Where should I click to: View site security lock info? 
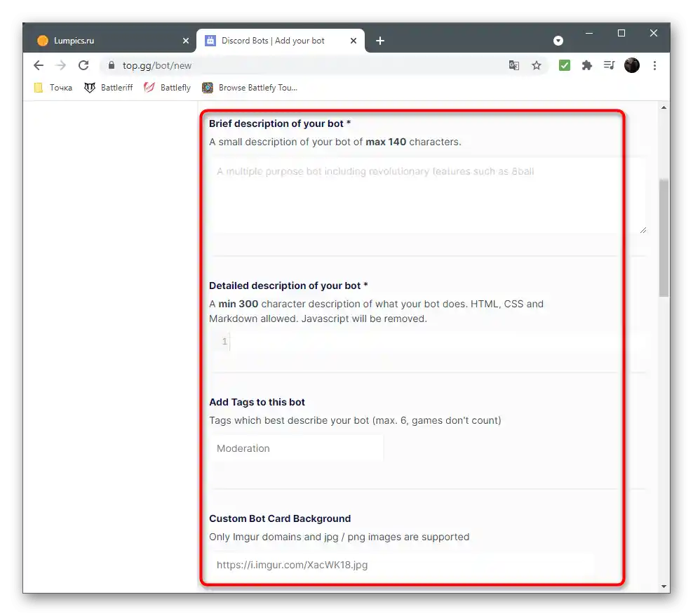click(x=112, y=65)
